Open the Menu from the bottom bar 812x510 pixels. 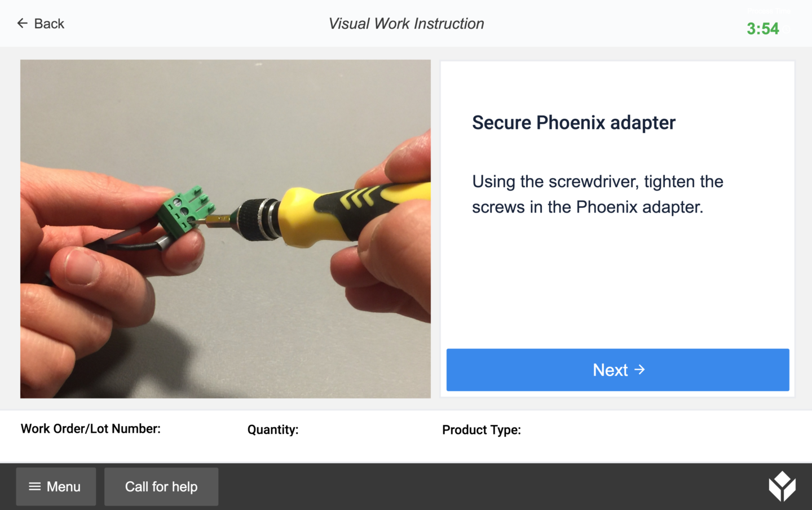coord(56,486)
